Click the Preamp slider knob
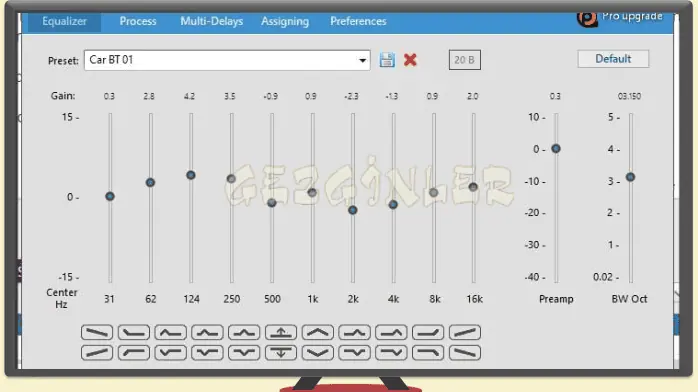This screenshot has width=698, height=392. point(556,149)
